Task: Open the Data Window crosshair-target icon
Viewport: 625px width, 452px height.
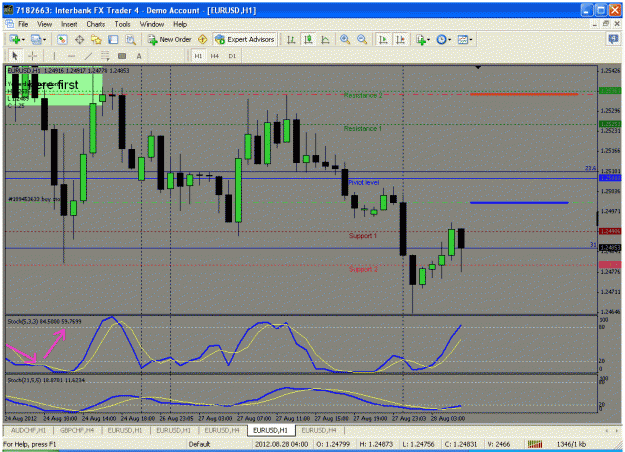Action: pyautogui.click(x=79, y=39)
